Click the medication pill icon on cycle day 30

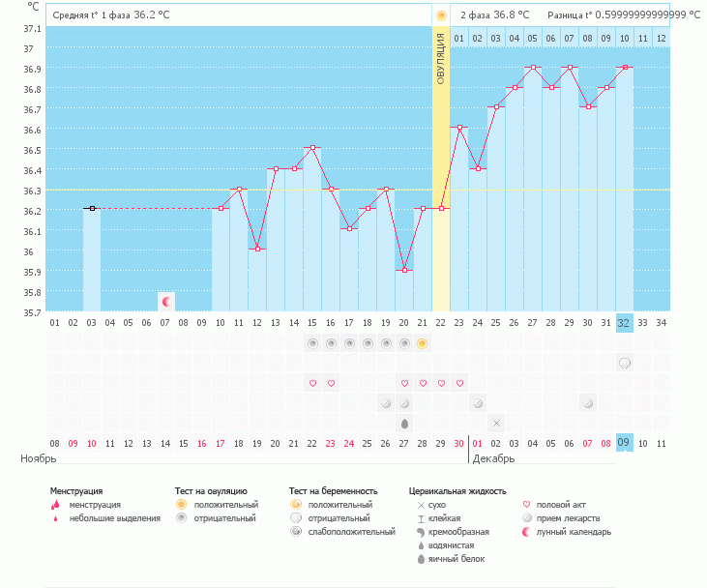pos(588,402)
